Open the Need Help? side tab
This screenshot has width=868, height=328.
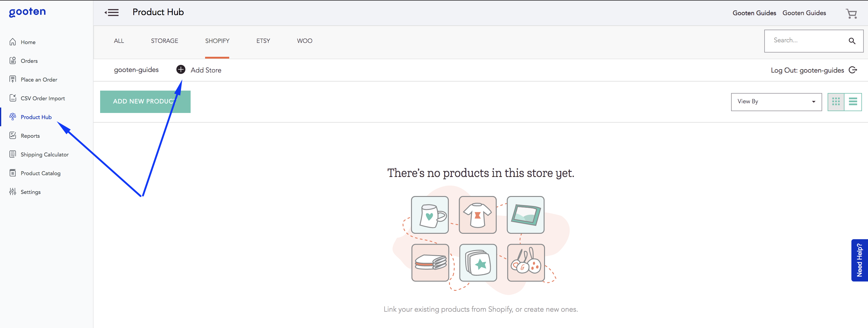[x=860, y=260]
